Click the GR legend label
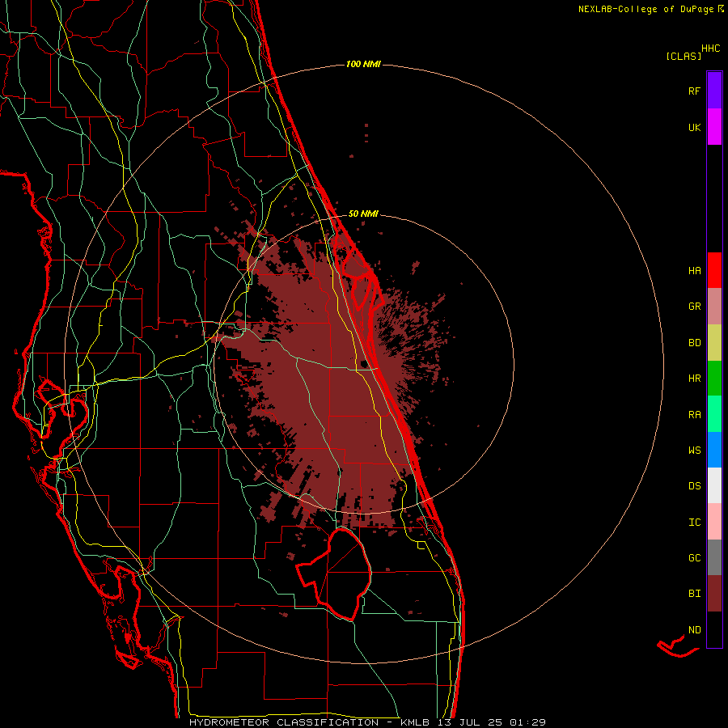 coord(694,307)
